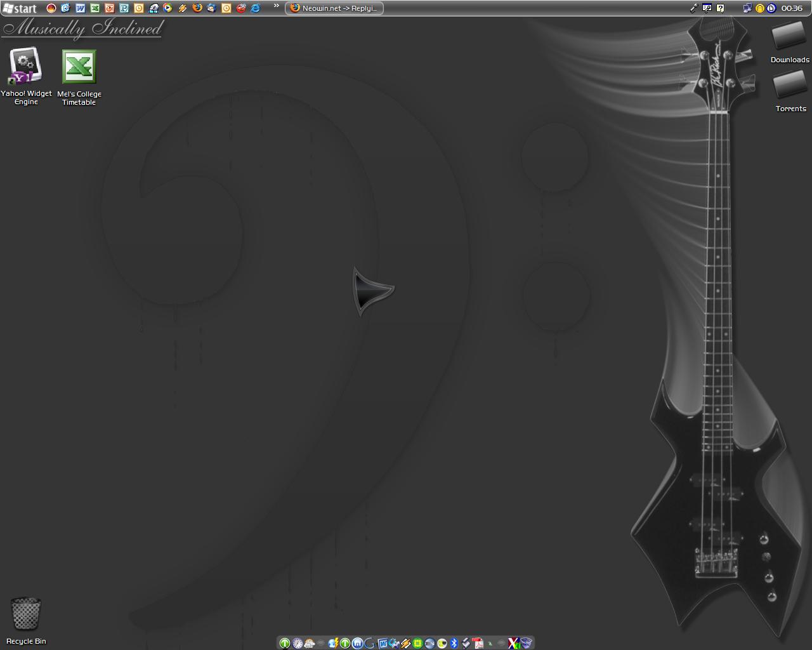Click the globe with lightning dock icon
The height and width of the screenshot is (650, 812).
pyautogui.click(x=333, y=644)
